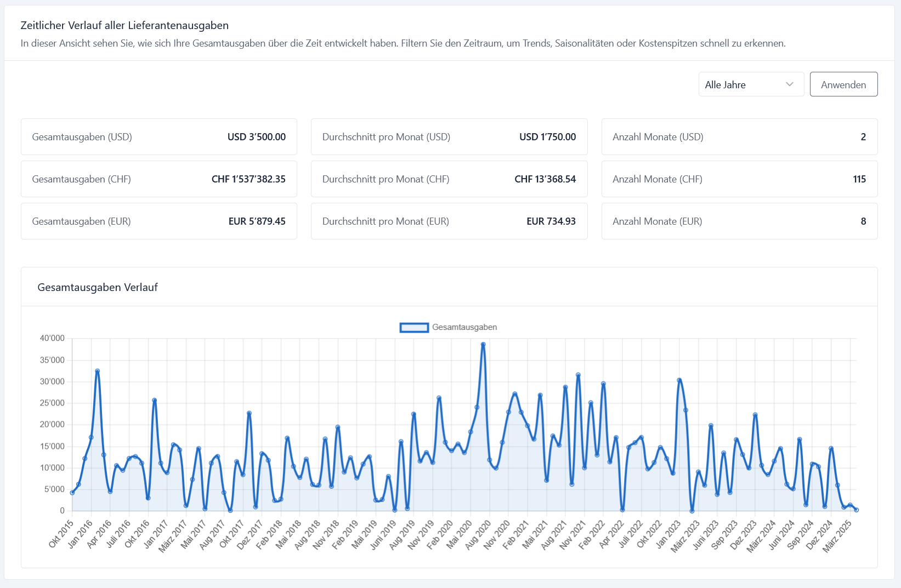Click the chevron arrow in the year selector

click(790, 84)
